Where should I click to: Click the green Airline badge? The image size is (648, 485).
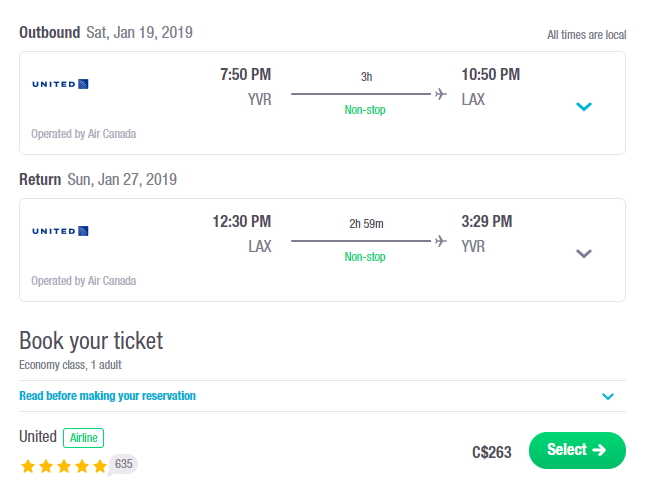pyautogui.click(x=83, y=438)
